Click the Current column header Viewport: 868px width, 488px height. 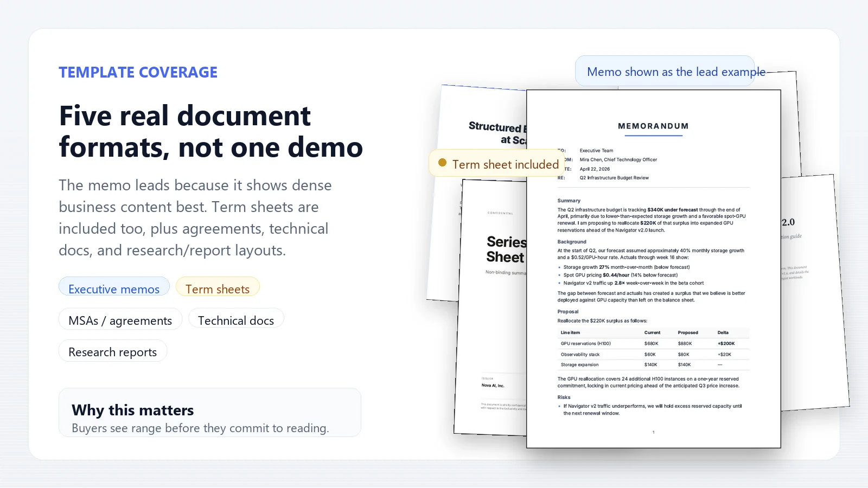point(652,332)
